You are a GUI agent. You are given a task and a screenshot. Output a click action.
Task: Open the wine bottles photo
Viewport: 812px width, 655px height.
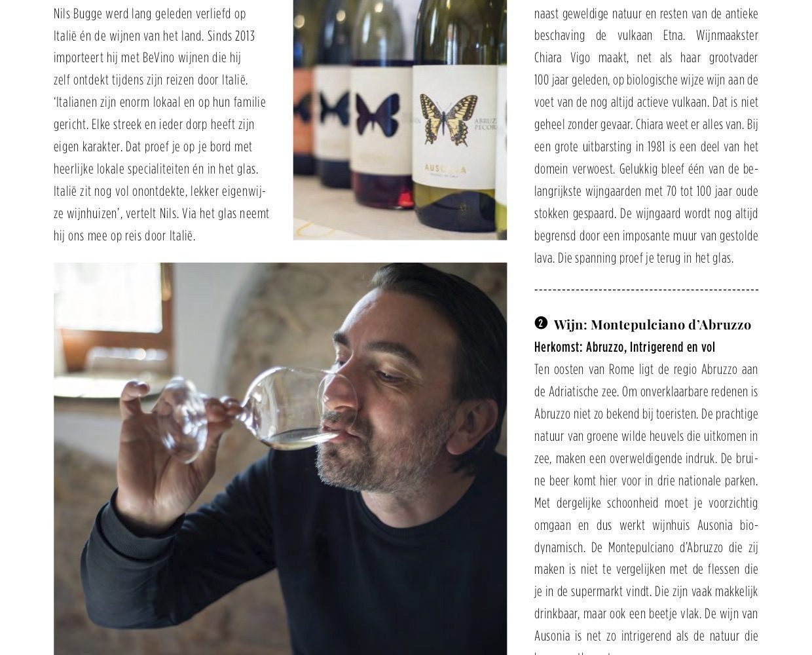pos(400,120)
